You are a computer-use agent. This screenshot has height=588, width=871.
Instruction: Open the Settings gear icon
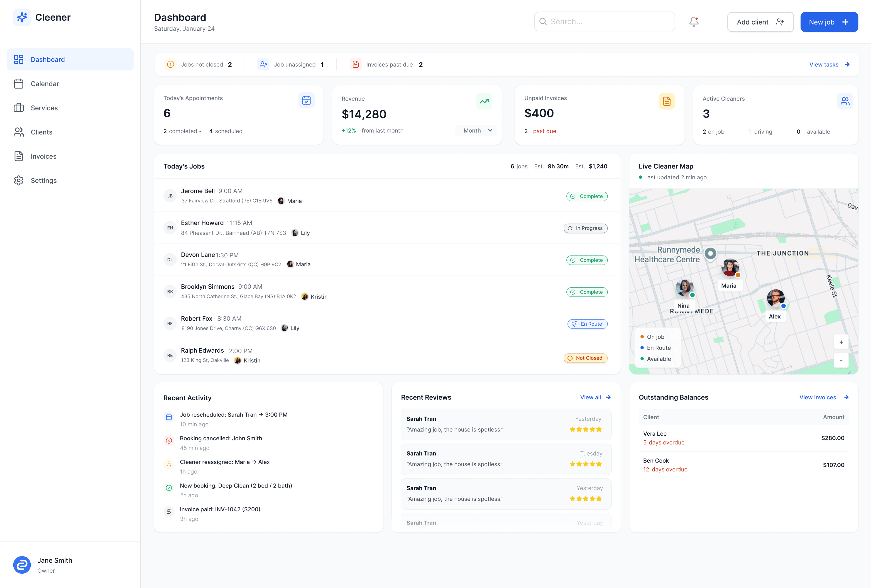tap(19, 181)
